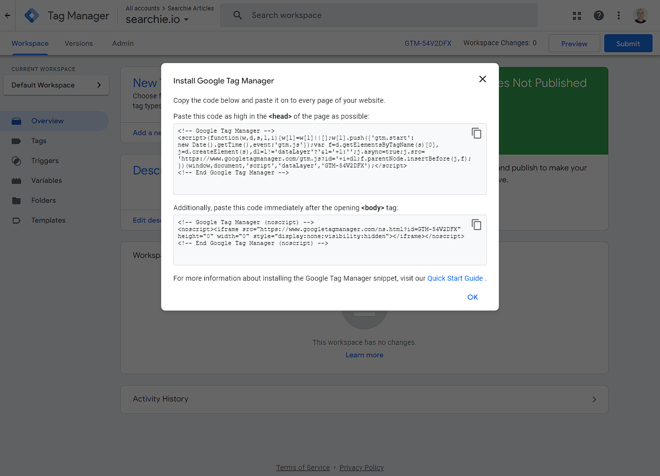This screenshot has height=476, width=660.
Task: Copy the noscript body code snippet
Action: click(476, 225)
